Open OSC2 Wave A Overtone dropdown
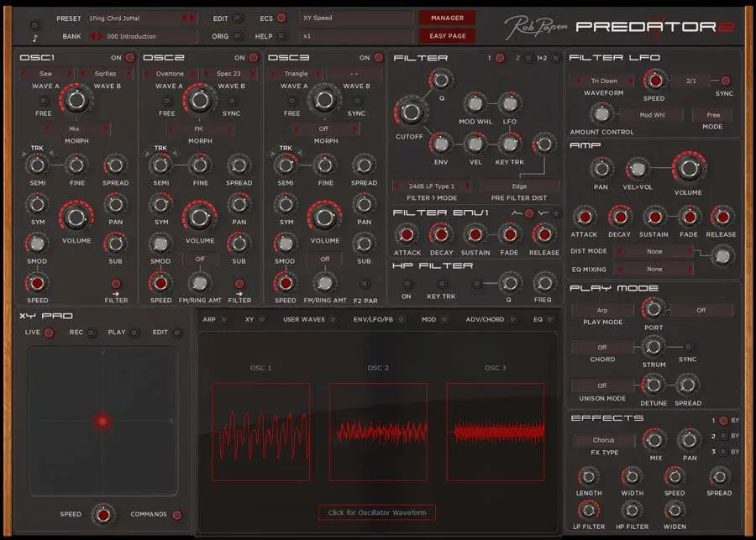 (171, 74)
